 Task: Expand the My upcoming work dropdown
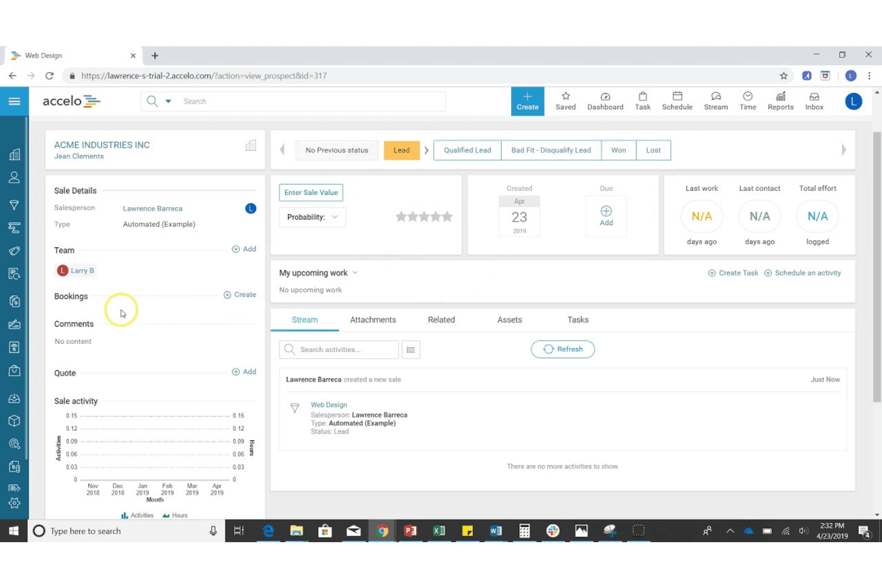[355, 273]
